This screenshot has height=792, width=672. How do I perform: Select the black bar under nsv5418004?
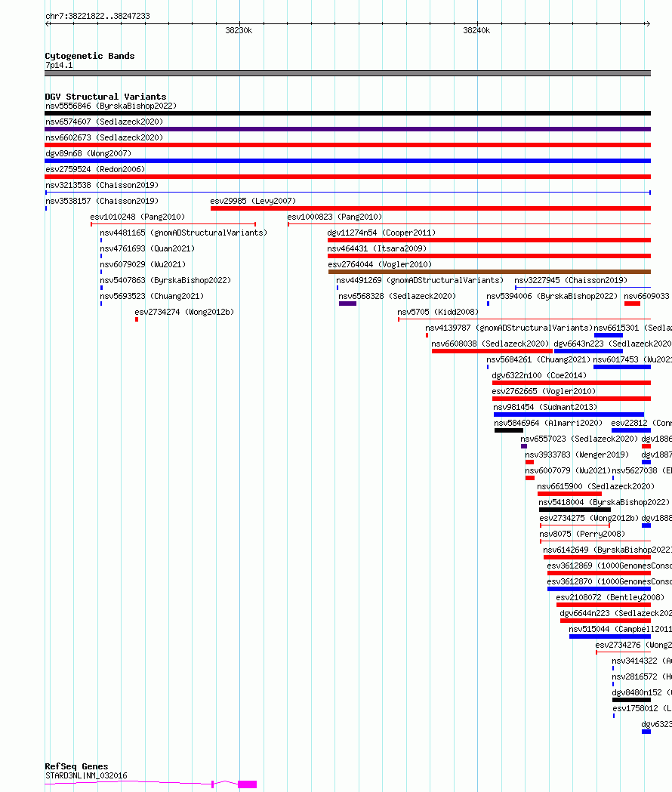click(575, 510)
